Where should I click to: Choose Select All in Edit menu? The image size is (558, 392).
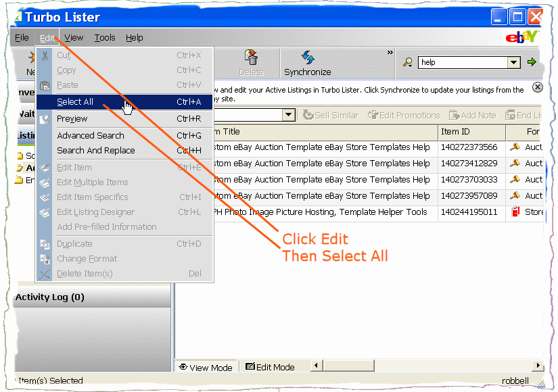pyautogui.click(x=124, y=102)
